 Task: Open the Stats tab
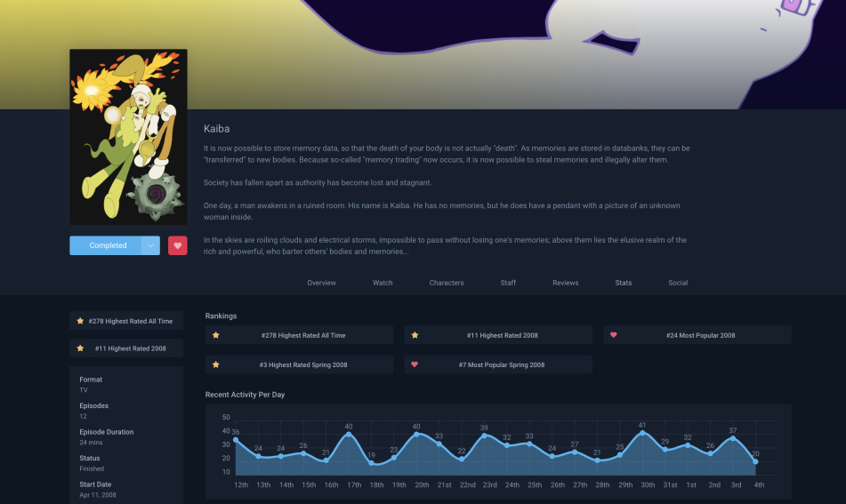(x=624, y=283)
